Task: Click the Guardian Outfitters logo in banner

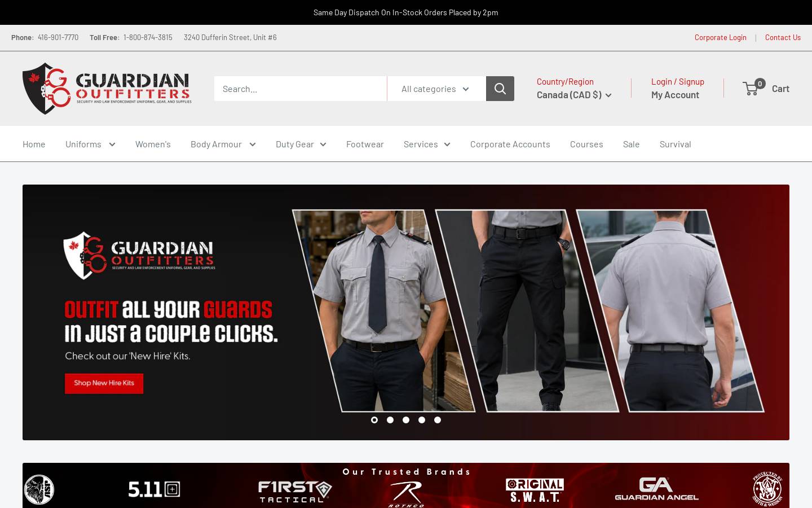Action: (x=139, y=255)
